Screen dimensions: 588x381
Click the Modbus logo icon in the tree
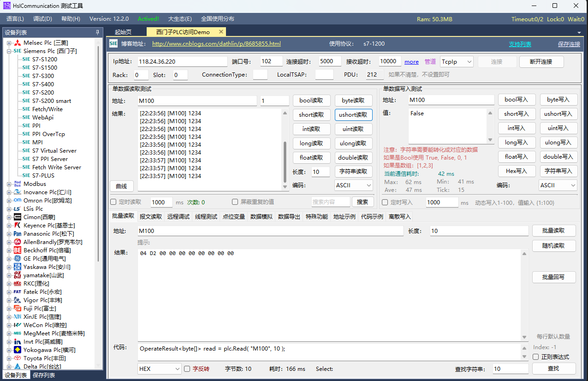(18, 184)
